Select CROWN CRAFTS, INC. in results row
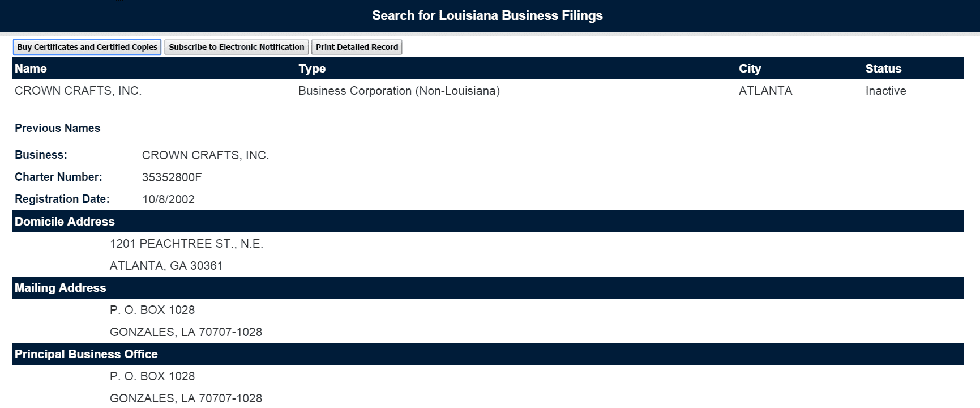 78,91
